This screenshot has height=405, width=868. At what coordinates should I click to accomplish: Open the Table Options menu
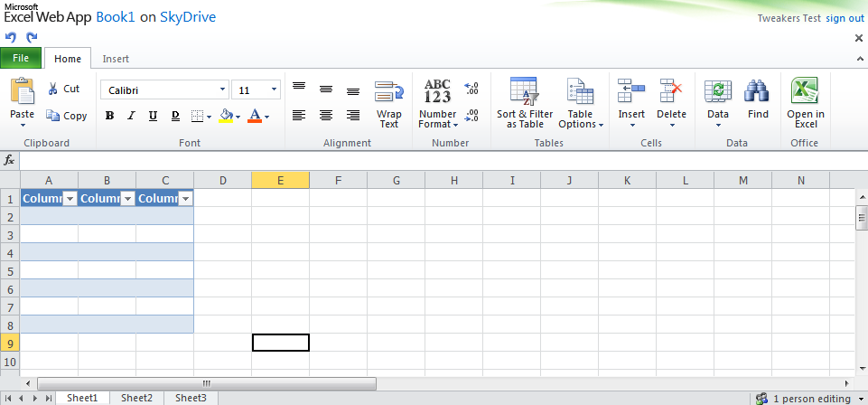580,104
